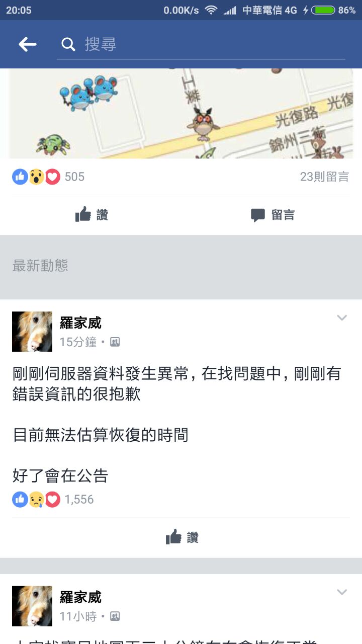362x644 pixels.
Task: Open 羅家威 profile from 15分鐘 post name
Action: [x=80, y=323]
